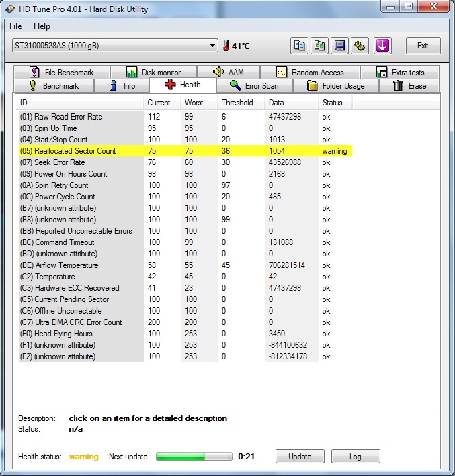455x476 pixels.
Task: Click the Status column header
Action: pos(335,103)
